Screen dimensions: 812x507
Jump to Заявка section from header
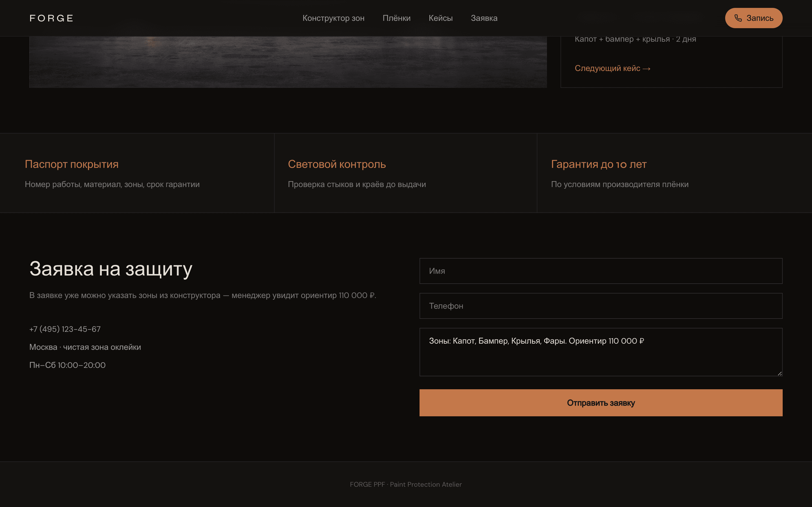[x=484, y=18]
